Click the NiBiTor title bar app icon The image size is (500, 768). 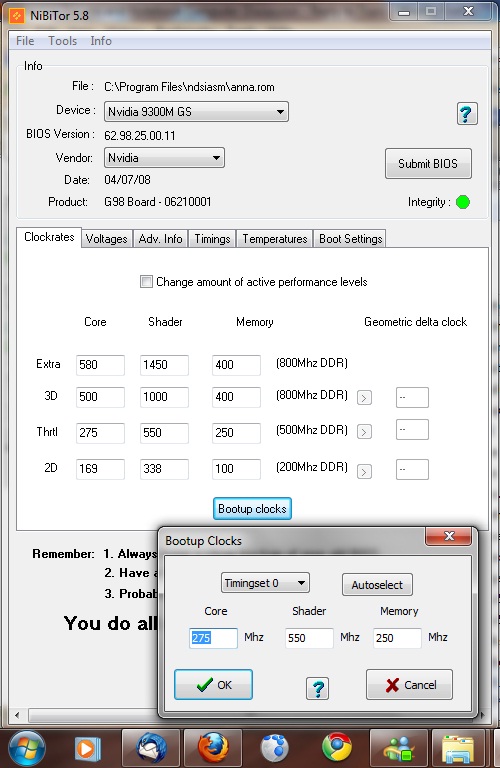(x=17, y=16)
